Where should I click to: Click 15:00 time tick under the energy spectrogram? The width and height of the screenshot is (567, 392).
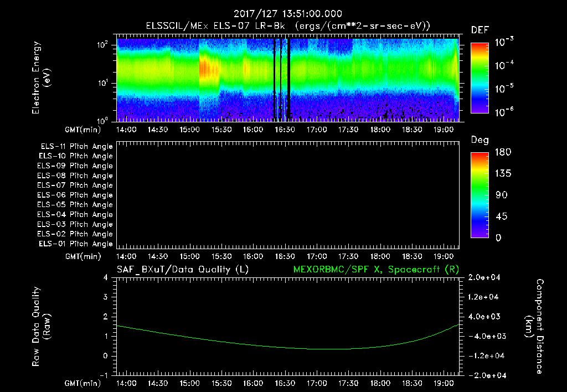pos(189,130)
